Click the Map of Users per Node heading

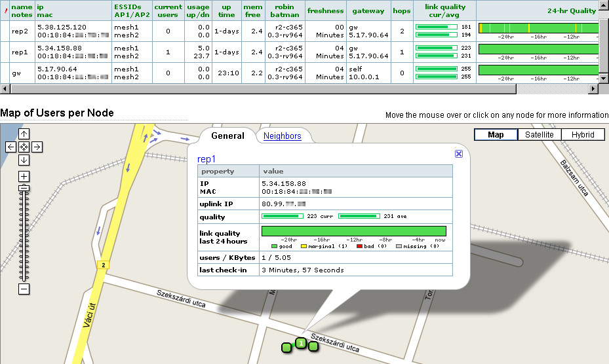[x=57, y=113]
